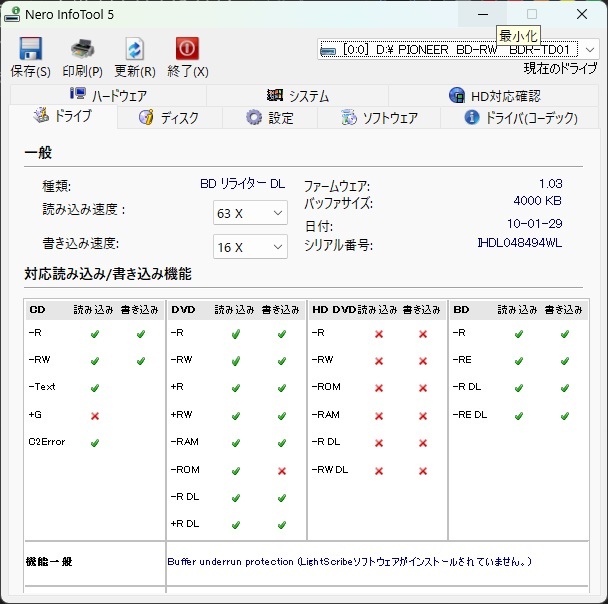The image size is (608, 604).
Task: Click the DVD -R DL row label
Action: pyautogui.click(x=185, y=497)
